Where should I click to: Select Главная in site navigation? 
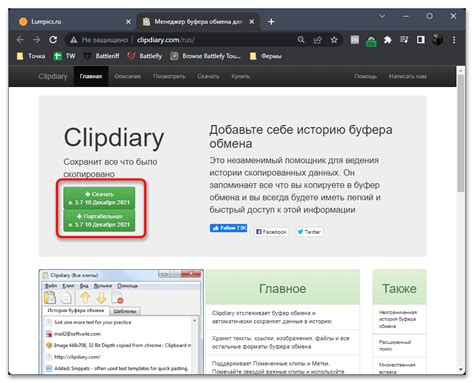[x=91, y=76]
